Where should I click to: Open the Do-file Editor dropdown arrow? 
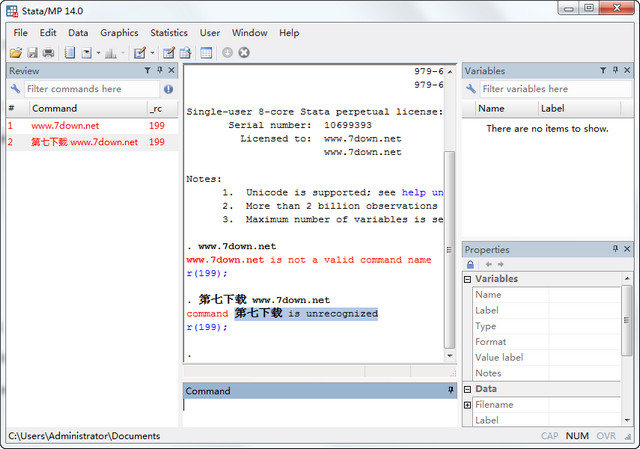point(152,53)
